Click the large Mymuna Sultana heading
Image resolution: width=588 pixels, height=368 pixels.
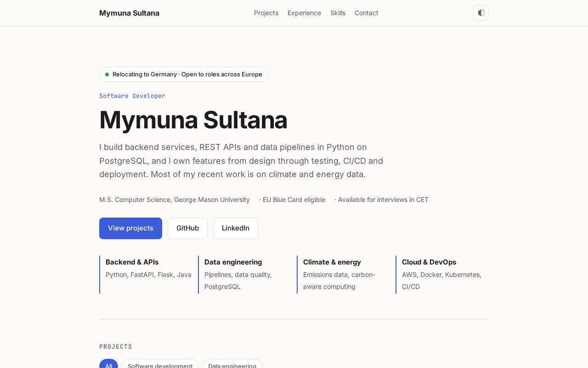click(193, 120)
